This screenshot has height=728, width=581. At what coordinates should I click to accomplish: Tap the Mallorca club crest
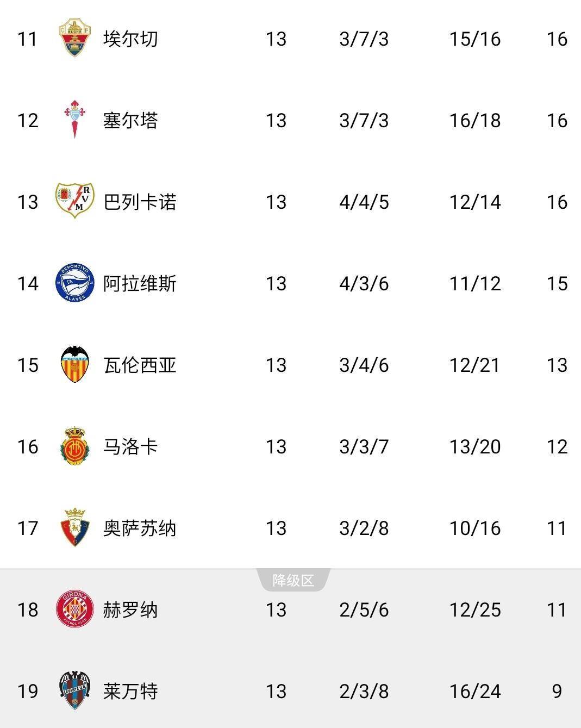tap(74, 446)
